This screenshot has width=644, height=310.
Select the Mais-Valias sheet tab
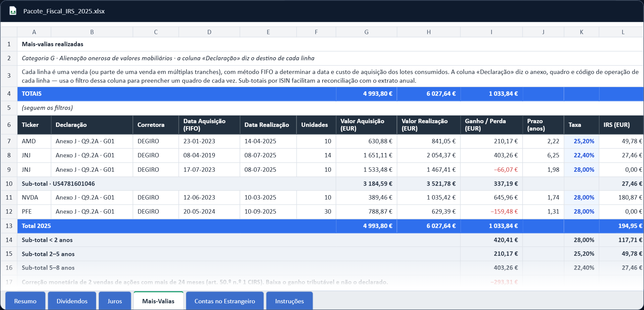158,301
